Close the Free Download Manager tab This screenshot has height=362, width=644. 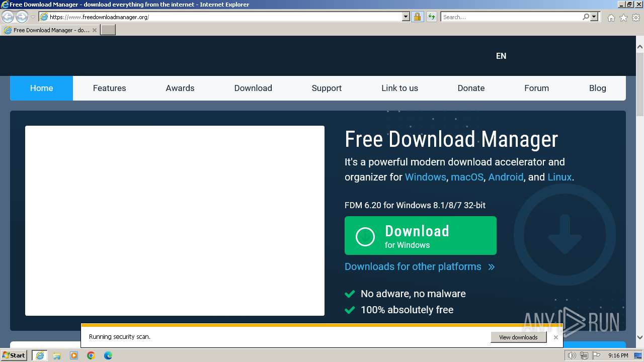[94, 30]
